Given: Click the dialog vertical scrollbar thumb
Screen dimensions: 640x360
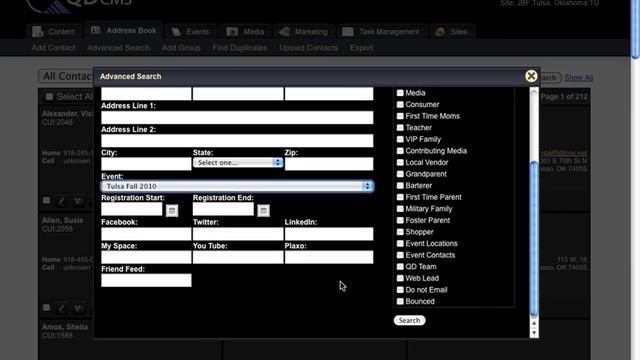Looking at the screenshot, I should 534,239.
